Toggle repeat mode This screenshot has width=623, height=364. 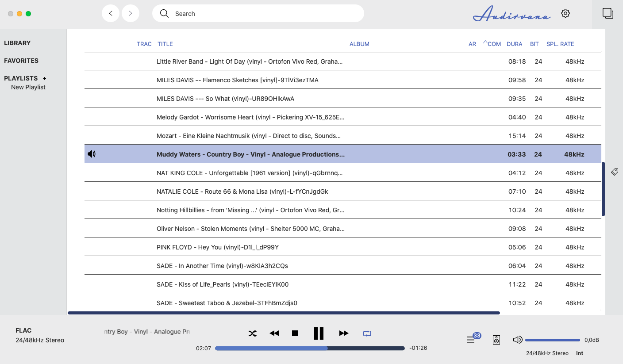click(x=367, y=333)
